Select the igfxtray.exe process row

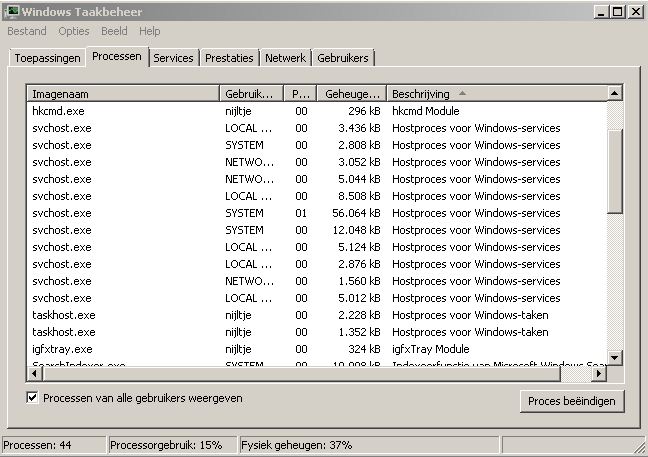coord(317,349)
